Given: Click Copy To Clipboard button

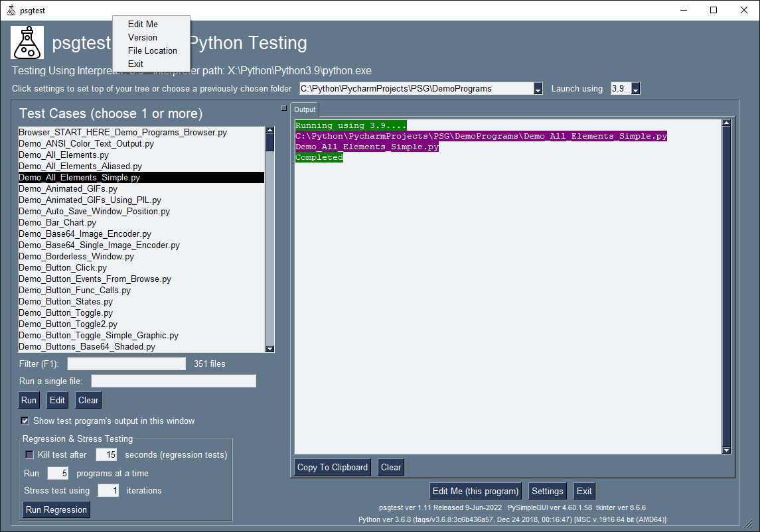Looking at the screenshot, I should pyautogui.click(x=332, y=468).
